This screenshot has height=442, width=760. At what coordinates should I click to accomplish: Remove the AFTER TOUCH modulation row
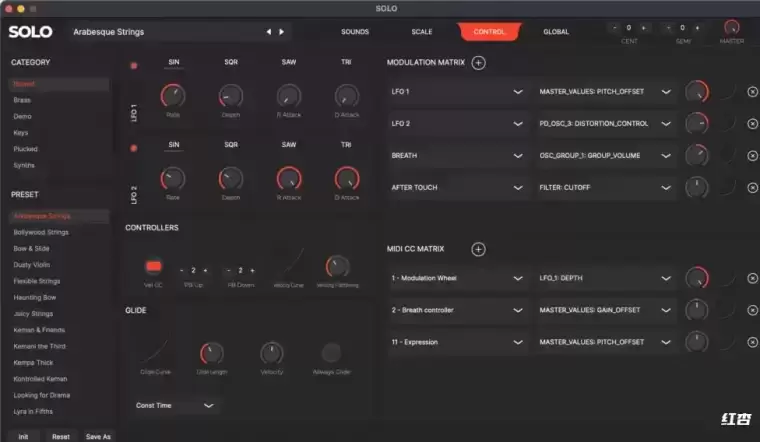tap(752, 188)
